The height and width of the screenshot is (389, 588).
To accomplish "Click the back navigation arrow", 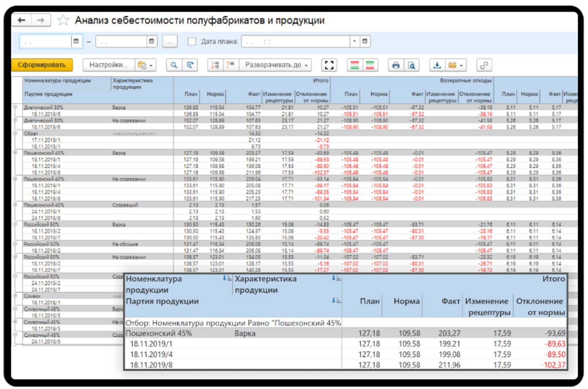I will [21, 20].
